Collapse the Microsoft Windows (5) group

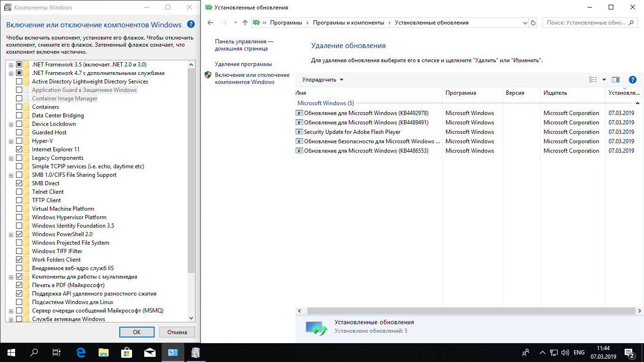point(637,103)
